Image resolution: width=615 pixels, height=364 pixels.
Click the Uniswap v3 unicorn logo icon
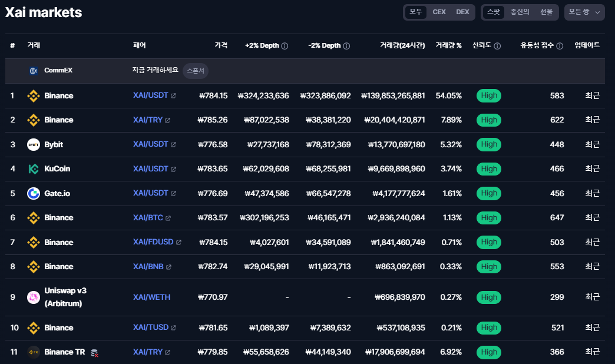tap(34, 297)
